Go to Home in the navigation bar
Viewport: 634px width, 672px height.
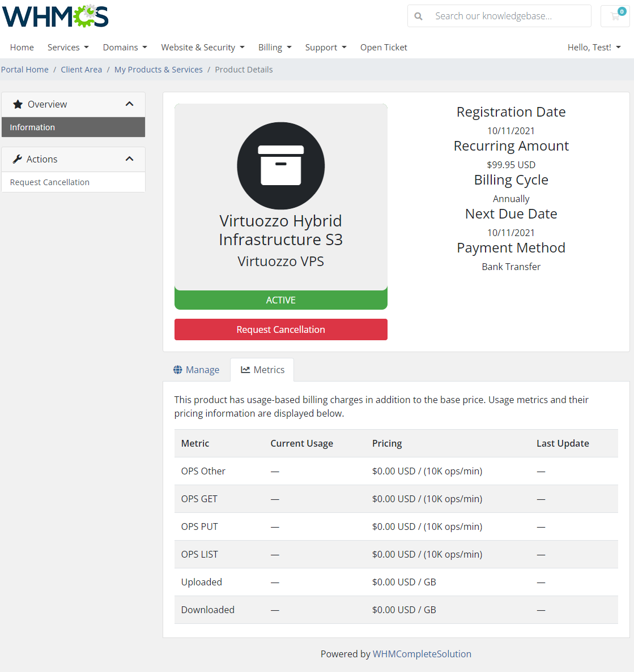click(x=22, y=47)
